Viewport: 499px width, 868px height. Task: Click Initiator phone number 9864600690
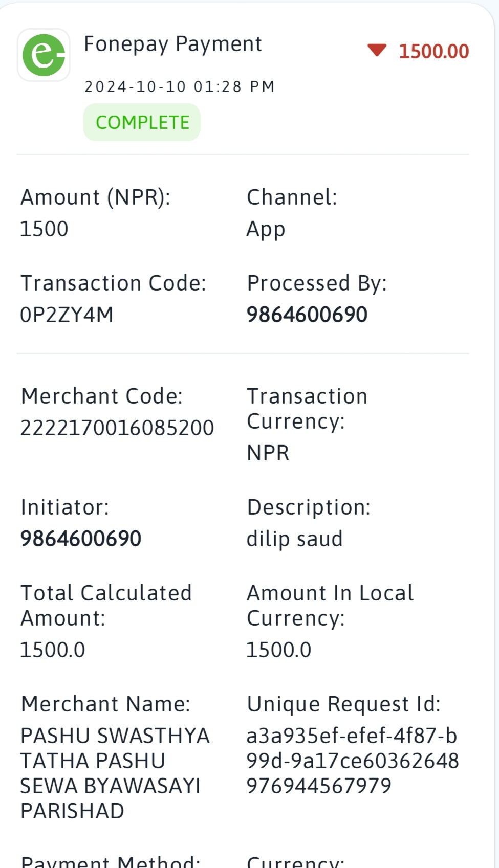tap(81, 539)
